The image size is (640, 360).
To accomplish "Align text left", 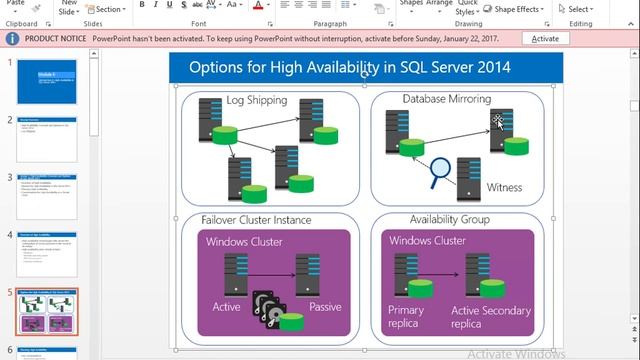I will [x=285, y=4].
